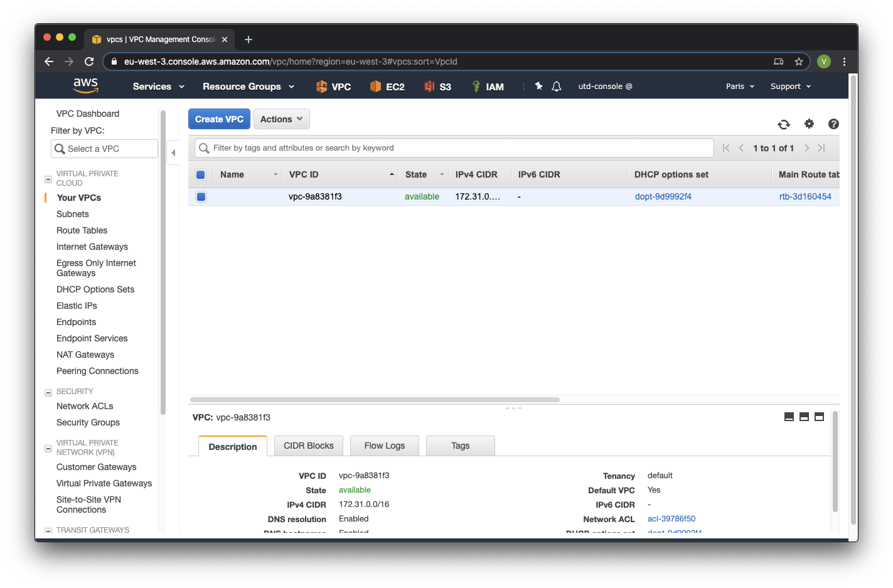Click the browser back arrow
The height and width of the screenshot is (588, 893).
pos(49,61)
